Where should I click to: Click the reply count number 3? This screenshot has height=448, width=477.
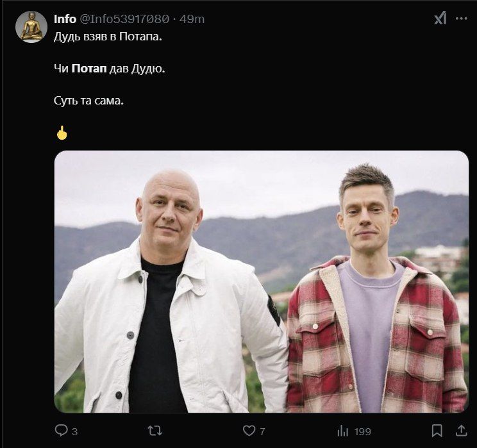[74, 431]
